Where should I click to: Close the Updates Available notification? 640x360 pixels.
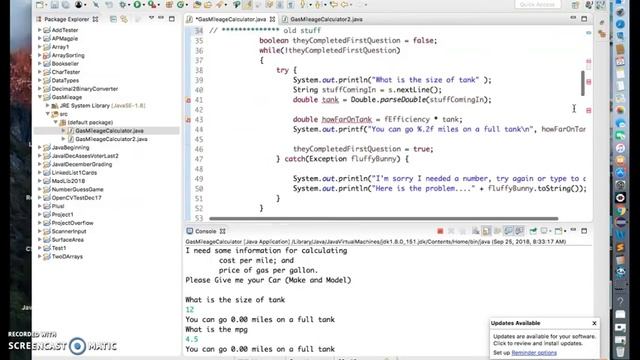[594, 323]
